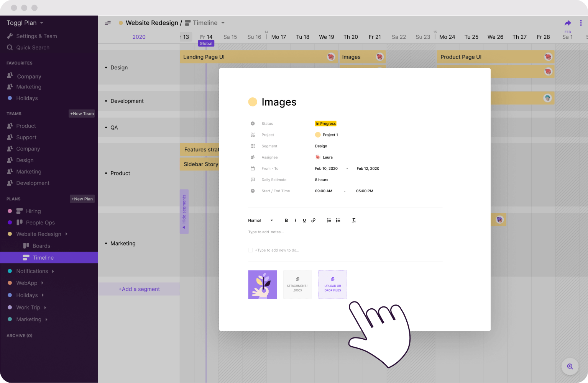Screen dimensions: 588x383
Task: Click the underline formatting icon
Action: (x=304, y=221)
